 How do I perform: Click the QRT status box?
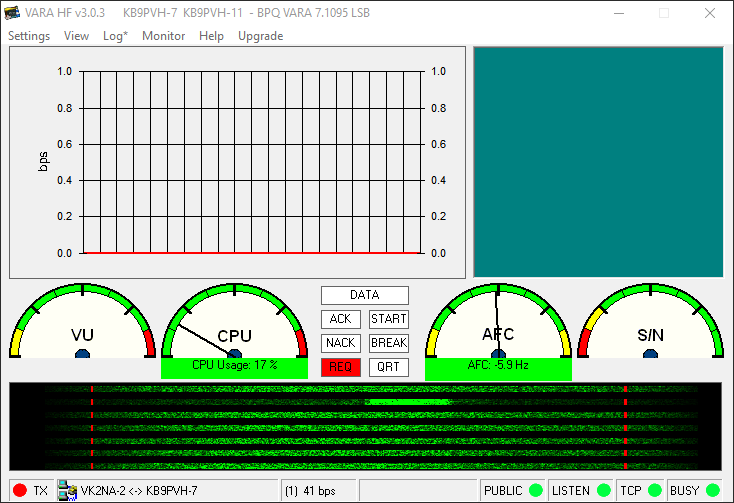[x=388, y=367]
